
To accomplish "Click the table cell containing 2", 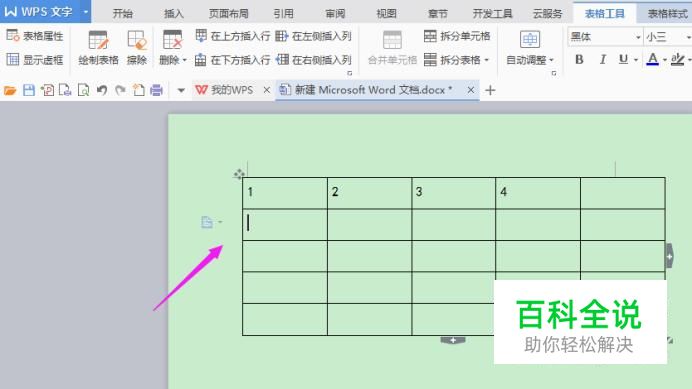I will pos(369,193).
